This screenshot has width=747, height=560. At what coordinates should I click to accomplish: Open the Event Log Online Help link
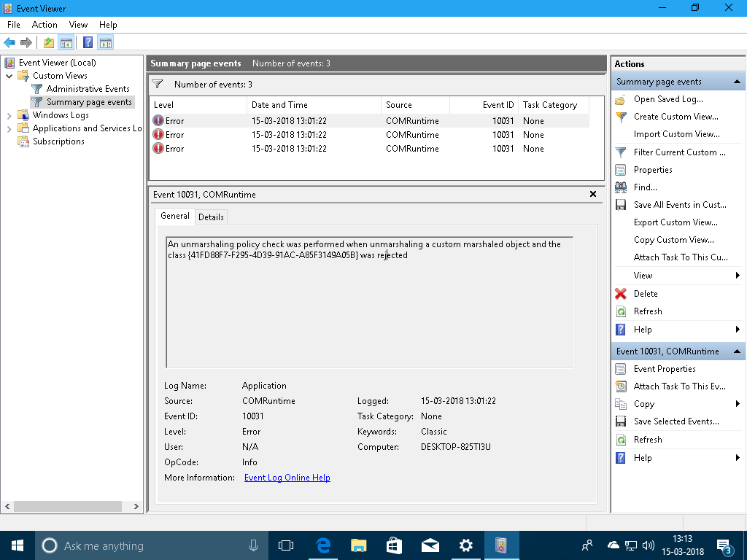point(287,478)
